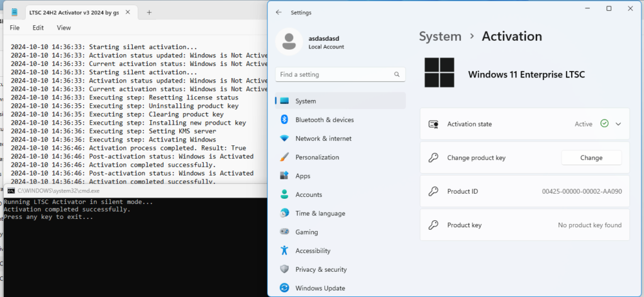Screen dimensions: 644x297
Task: Click the user avatar picture in Settings
Action: pos(289,42)
